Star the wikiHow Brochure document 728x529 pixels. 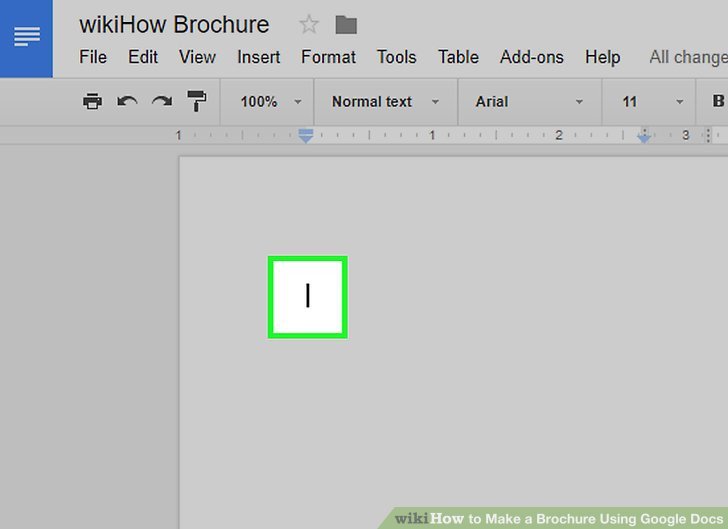click(x=309, y=24)
